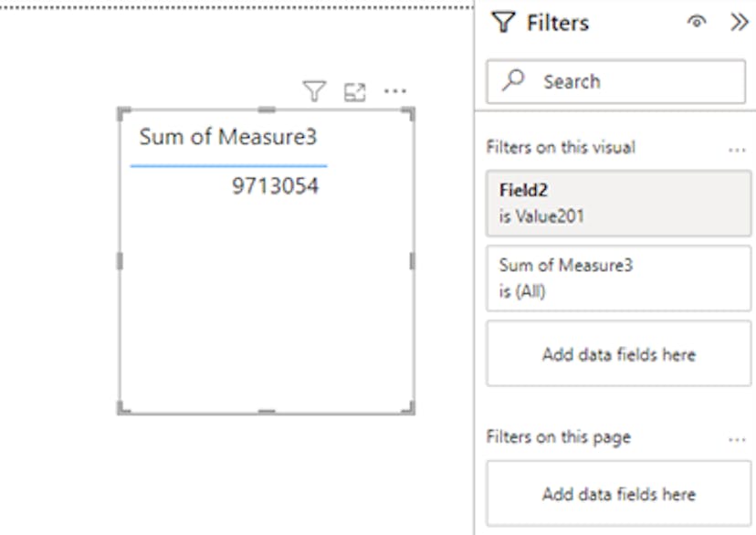
Task: Click the bottom-center handle of the visual
Action: pos(267,411)
